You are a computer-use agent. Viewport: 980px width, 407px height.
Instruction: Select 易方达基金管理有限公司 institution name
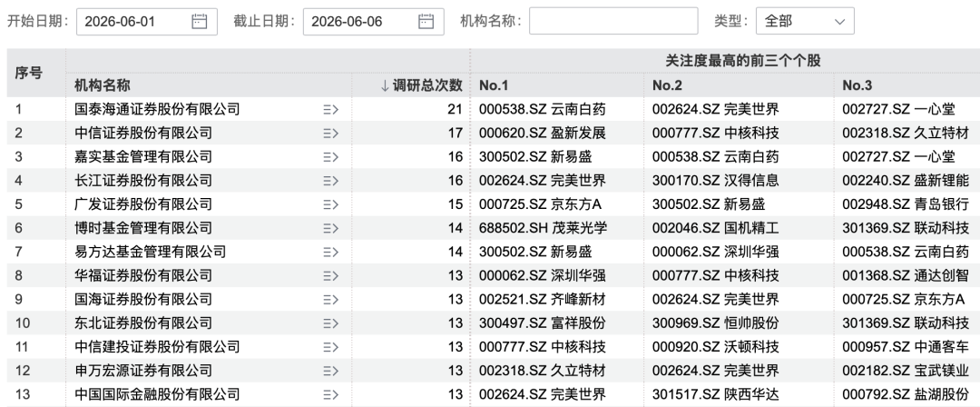150,253
